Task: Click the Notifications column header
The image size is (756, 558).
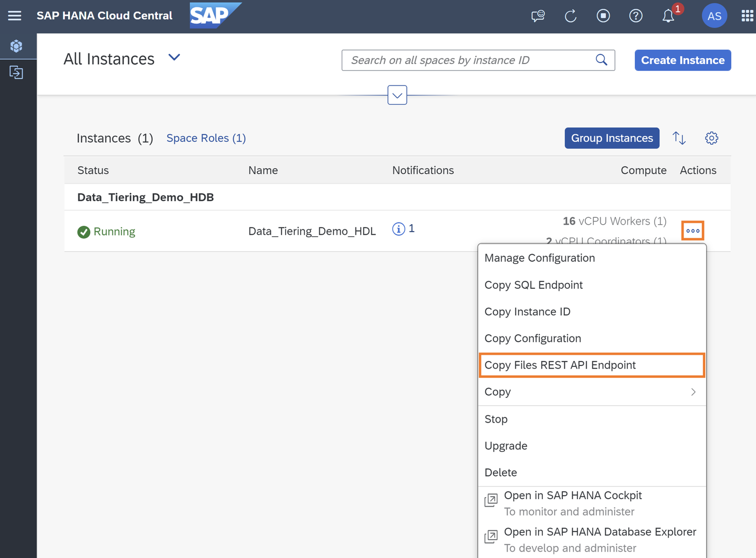Action: click(x=423, y=170)
